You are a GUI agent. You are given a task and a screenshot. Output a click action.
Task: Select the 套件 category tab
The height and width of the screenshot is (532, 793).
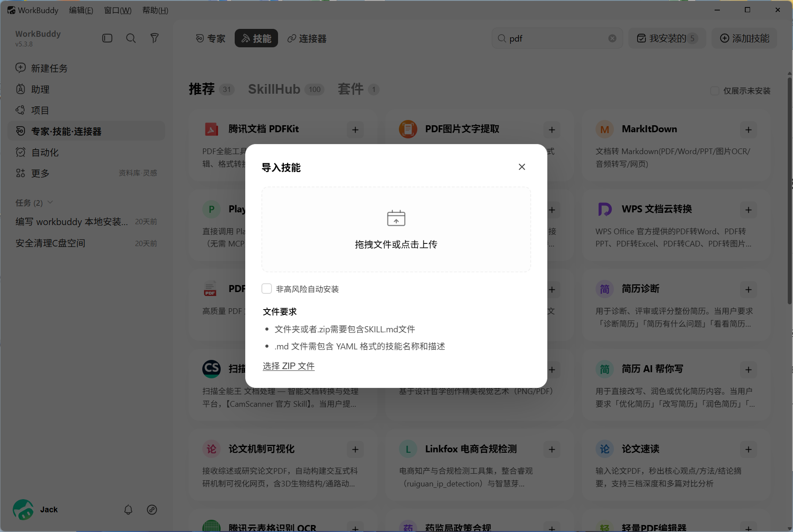358,89
